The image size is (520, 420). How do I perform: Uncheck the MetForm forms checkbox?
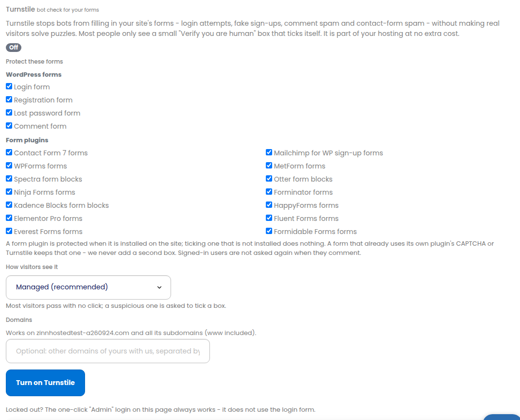point(269,165)
